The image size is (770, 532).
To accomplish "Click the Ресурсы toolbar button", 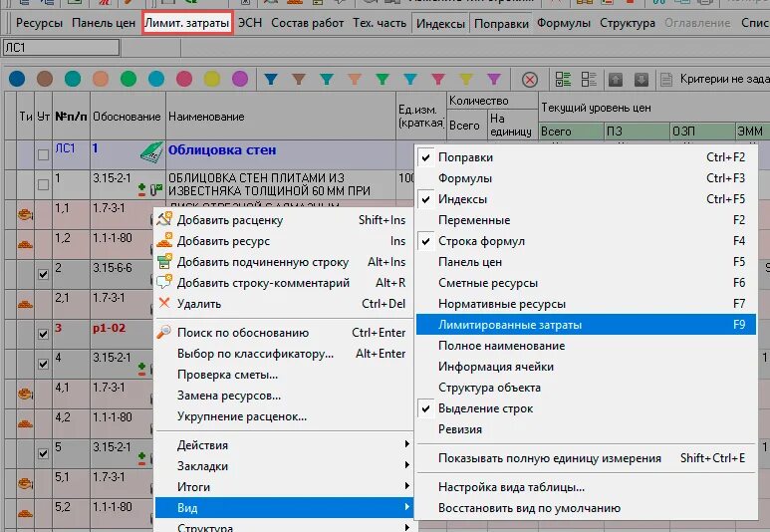I will [39, 23].
